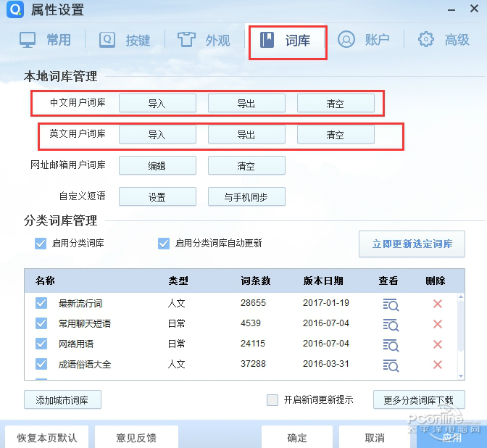Click the 词条数 column header
Image resolution: width=487 pixels, height=448 pixels.
pos(256,281)
